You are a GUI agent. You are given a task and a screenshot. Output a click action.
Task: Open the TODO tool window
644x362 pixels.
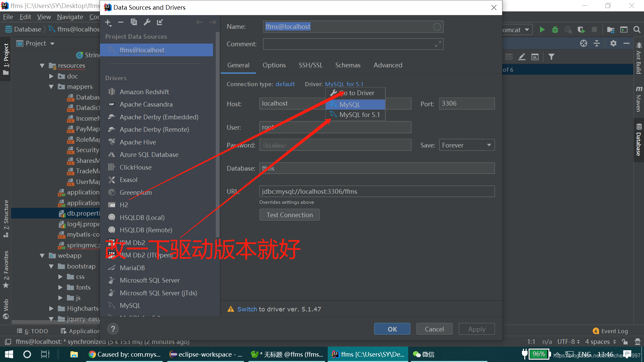[x=33, y=331]
